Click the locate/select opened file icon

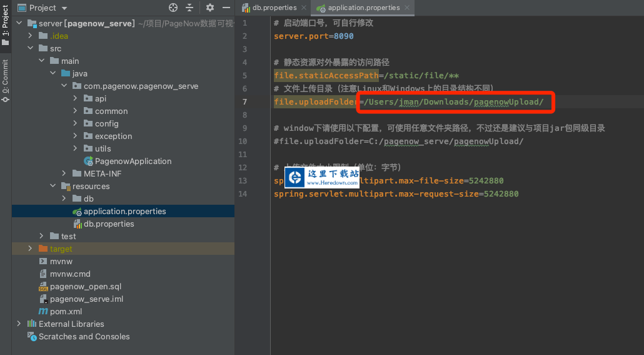pos(173,8)
